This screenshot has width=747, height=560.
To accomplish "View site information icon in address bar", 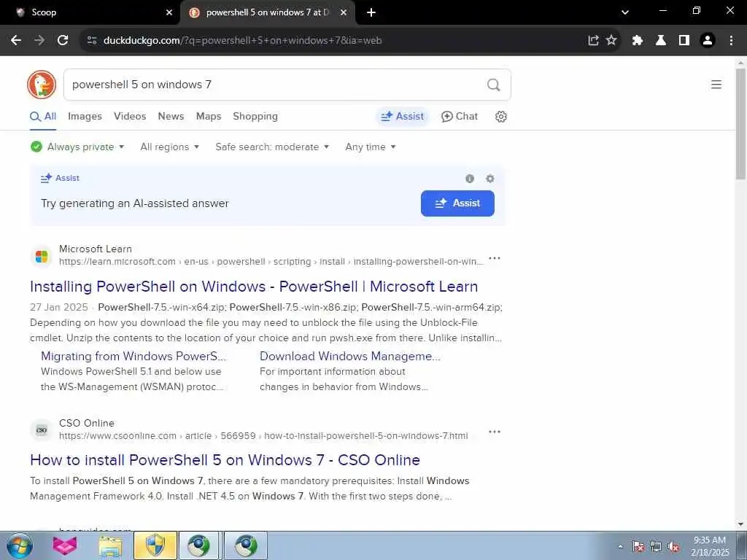I will 92,41.
